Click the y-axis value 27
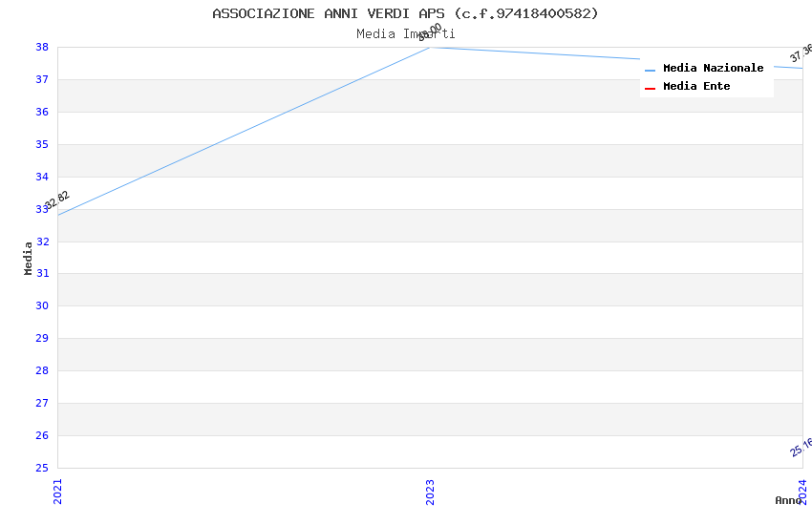The height and width of the screenshot is (525, 812). coord(42,403)
